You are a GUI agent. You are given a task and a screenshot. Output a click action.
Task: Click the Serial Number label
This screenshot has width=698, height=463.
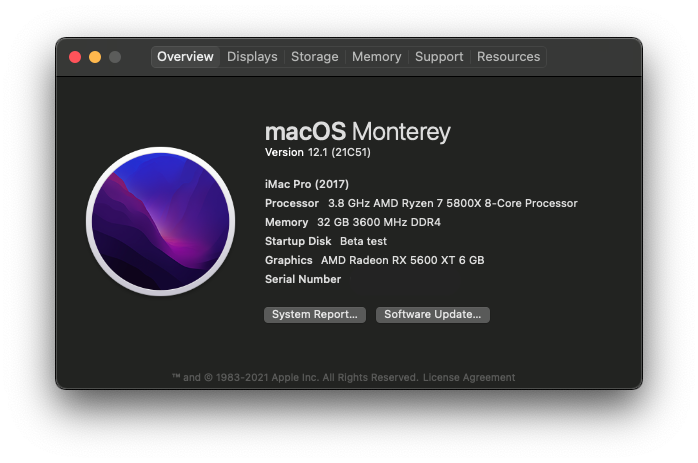(x=302, y=279)
